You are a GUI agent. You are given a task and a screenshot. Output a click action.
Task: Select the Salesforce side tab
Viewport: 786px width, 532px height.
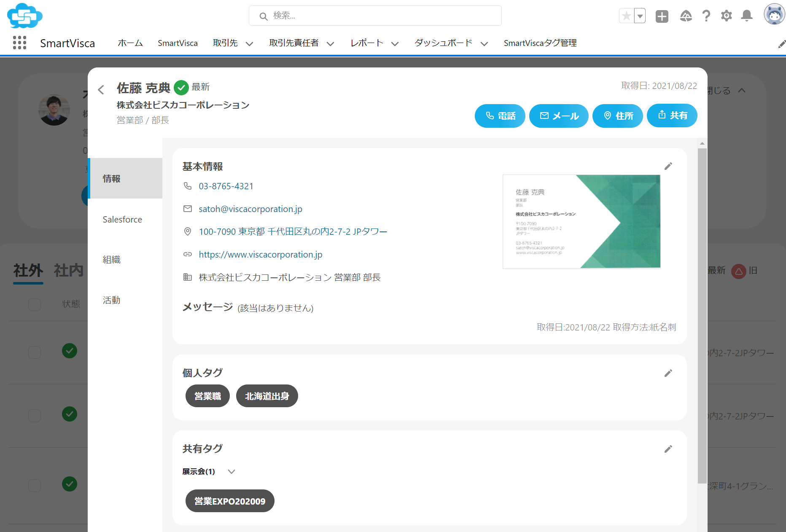pos(126,219)
